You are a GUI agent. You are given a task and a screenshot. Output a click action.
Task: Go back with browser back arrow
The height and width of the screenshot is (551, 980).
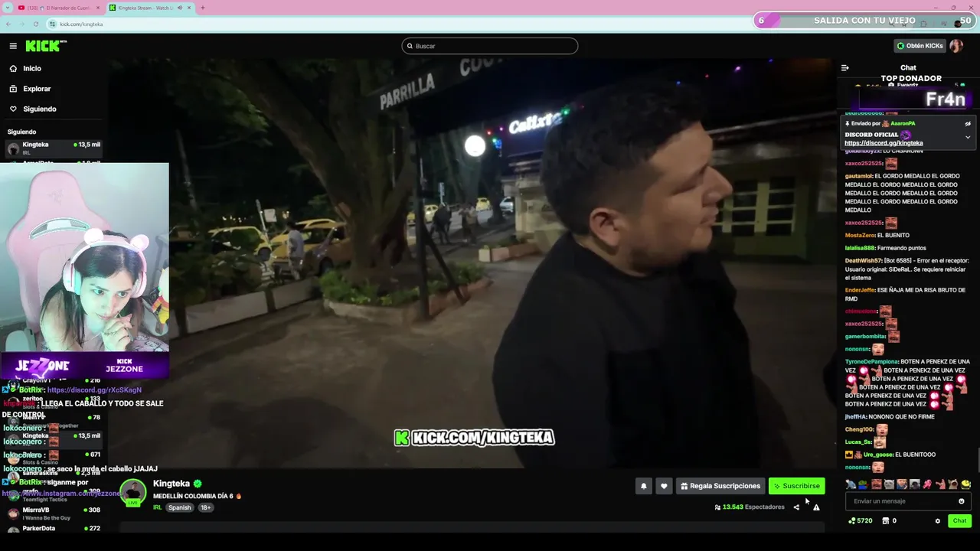8,24
